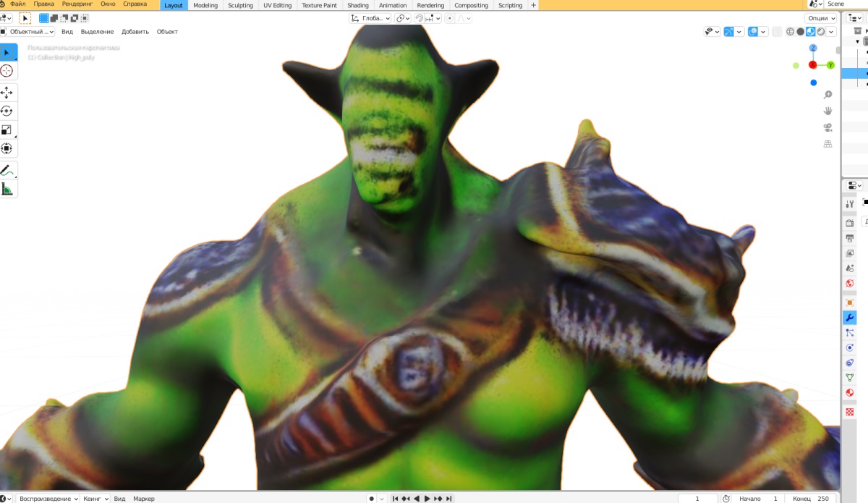Open the Опции dropdown
Viewport: 868px width, 503px height.
click(822, 18)
